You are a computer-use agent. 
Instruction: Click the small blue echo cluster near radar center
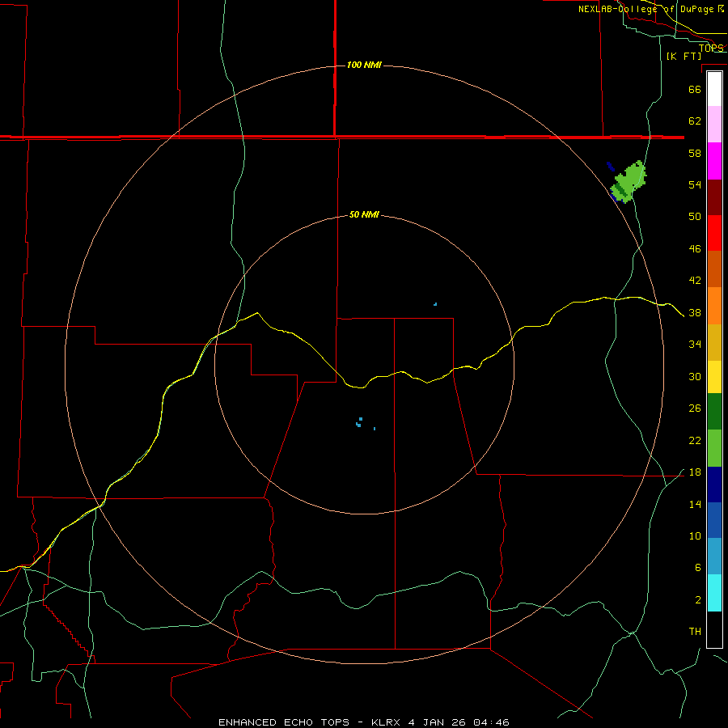(359, 422)
